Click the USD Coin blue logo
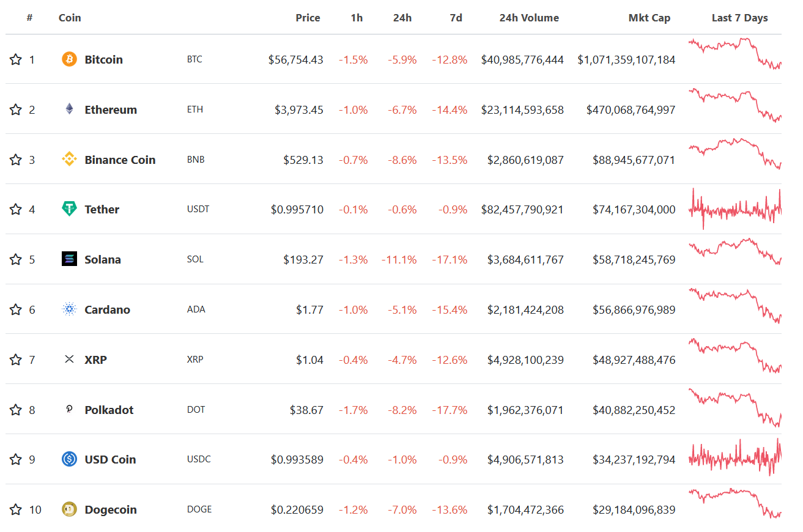 coord(70,459)
